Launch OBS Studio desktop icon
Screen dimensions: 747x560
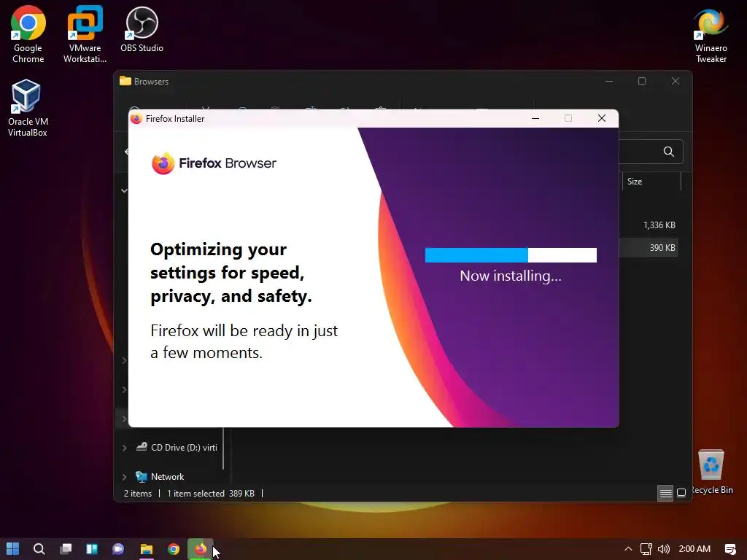142,29
